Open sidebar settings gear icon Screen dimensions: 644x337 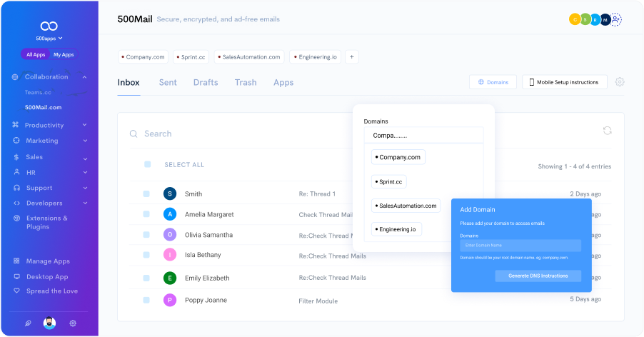point(73,323)
